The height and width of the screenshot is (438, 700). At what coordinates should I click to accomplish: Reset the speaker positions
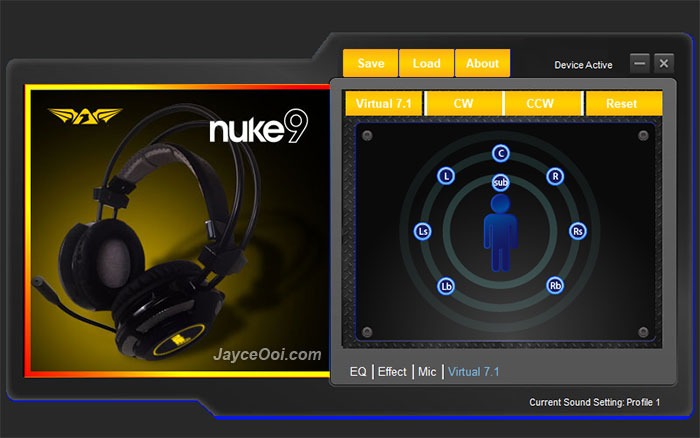pyautogui.click(x=623, y=104)
